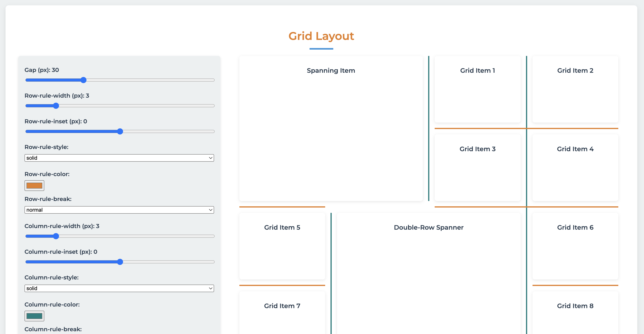Open the orange Row-rule-color picker

(x=35, y=186)
